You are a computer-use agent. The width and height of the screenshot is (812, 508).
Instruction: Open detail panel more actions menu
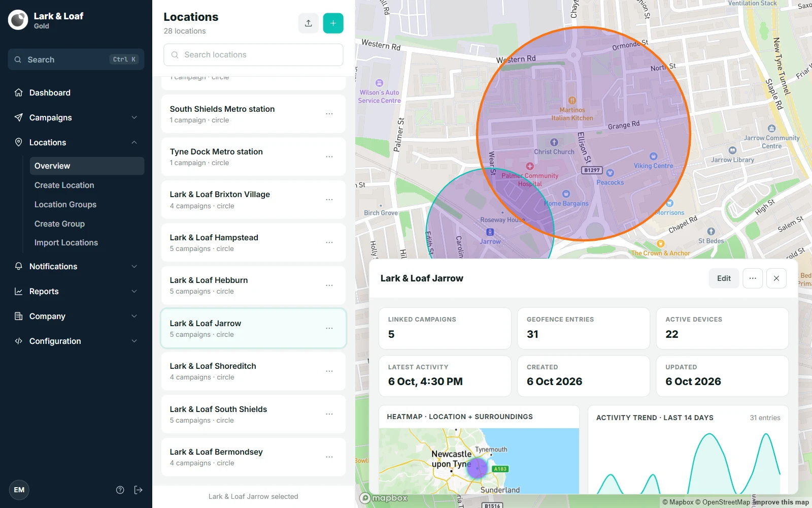point(753,278)
